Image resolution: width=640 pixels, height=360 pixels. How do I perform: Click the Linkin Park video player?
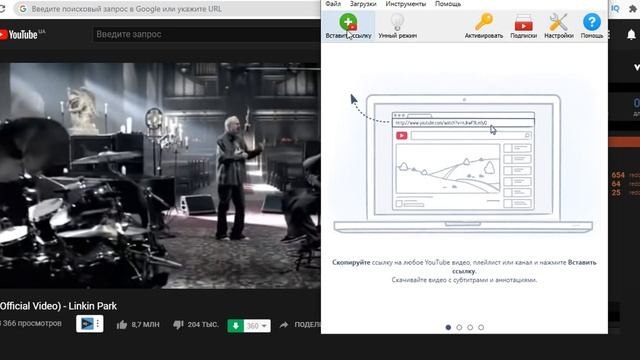(160, 176)
